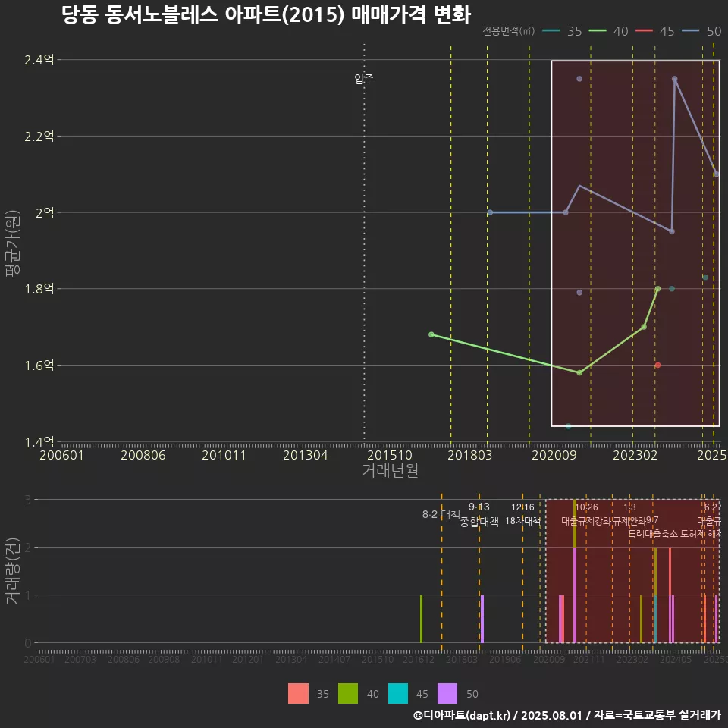Screen dimensions: 728x728
Task: Click the chart title 당동 동서노블레스 아파트(2015) 매매가격 변화
Action: pyautogui.click(x=266, y=15)
